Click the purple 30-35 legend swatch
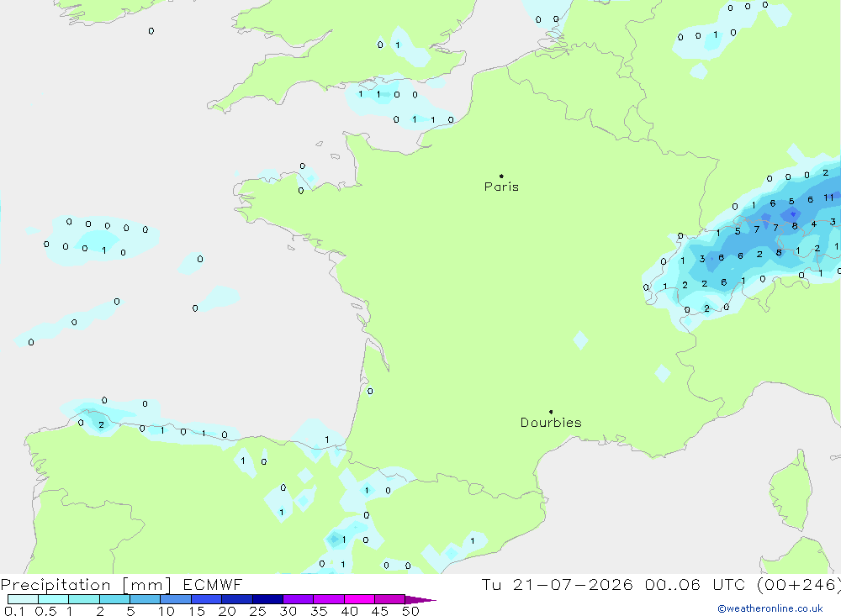Screen dimensions: 841x616 [299, 599]
